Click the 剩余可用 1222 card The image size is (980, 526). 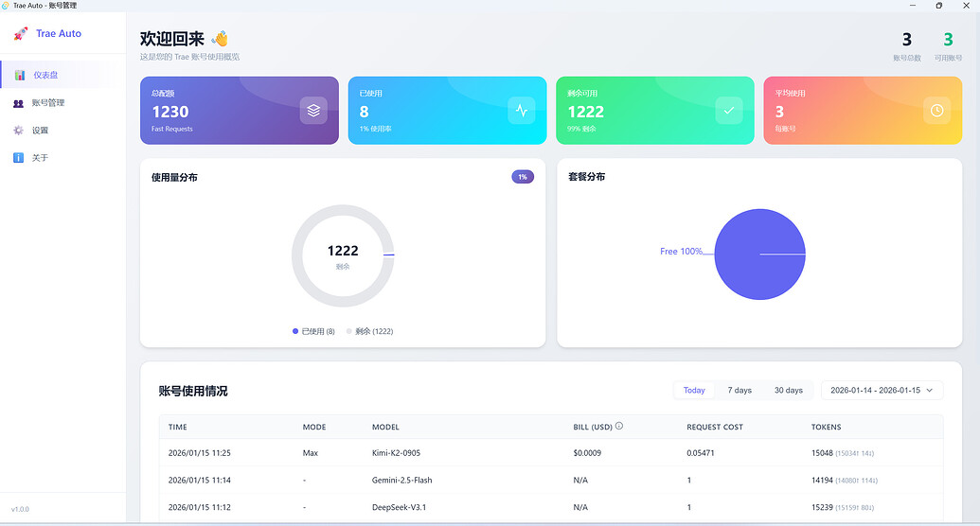click(655, 111)
